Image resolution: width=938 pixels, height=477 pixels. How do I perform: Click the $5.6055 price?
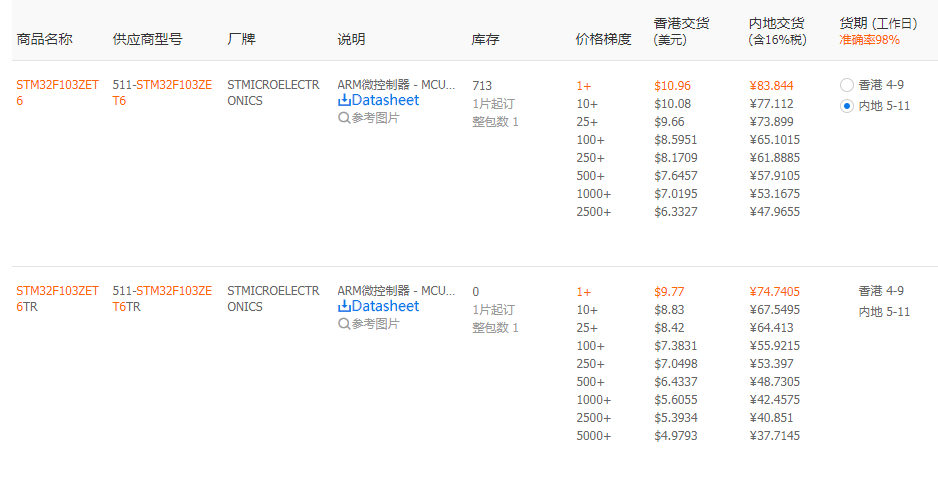tap(676, 399)
